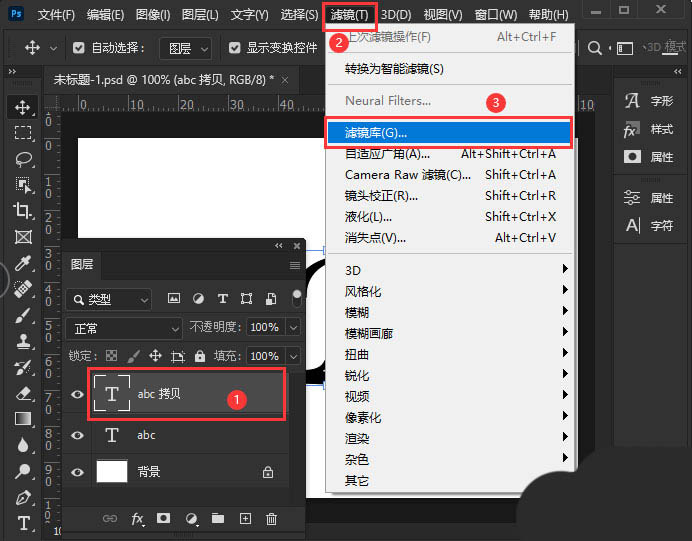The image size is (692, 541).
Task: Toggle the 自动选择 checkbox
Action: pos(79,47)
